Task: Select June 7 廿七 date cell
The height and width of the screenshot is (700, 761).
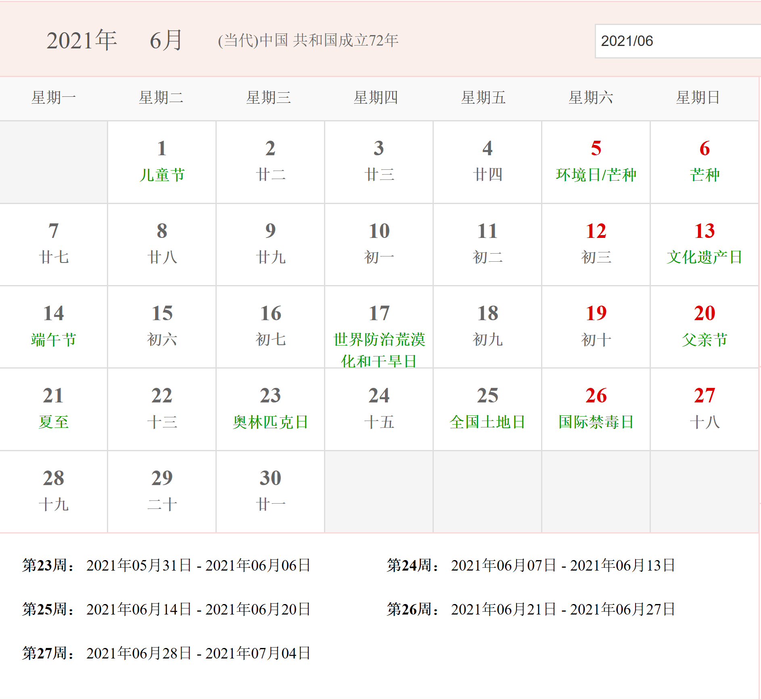Action: 53,245
